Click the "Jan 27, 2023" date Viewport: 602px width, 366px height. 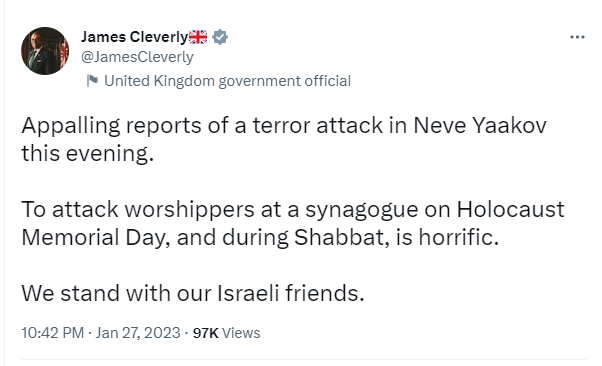(x=138, y=333)
